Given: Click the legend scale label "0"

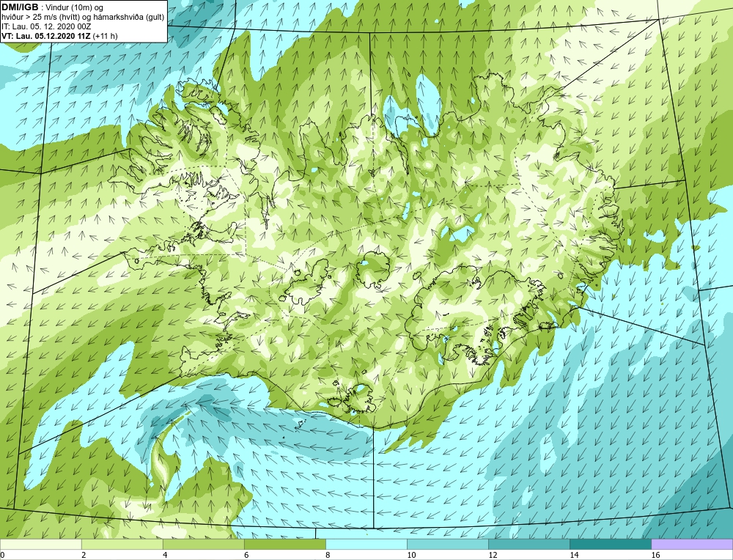Looking at the screenshot, I should tap(3, 555).
